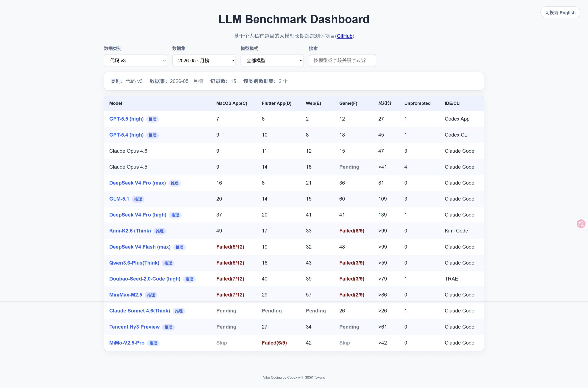Click the 推理 badge beside Kimi-K2.6 (Think)
This screenshot has height=388, width=588.
click(160, 231)
